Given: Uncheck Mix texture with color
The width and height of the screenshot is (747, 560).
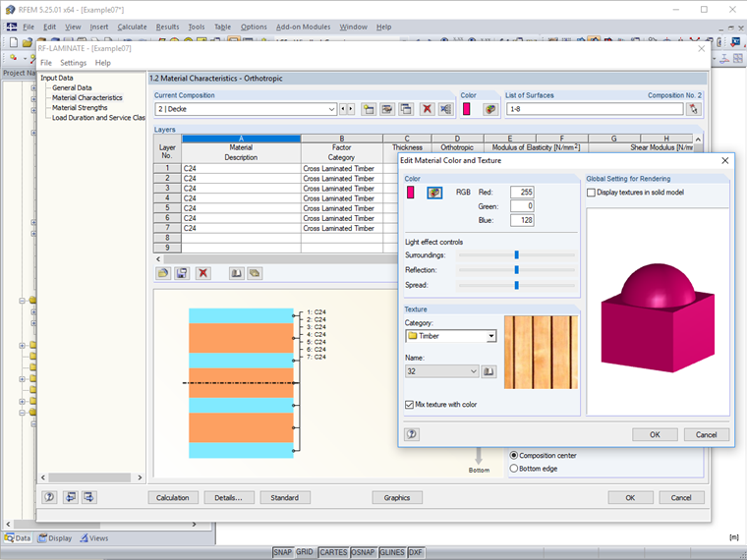Looking at the screenshot, I should click(410, 404).
